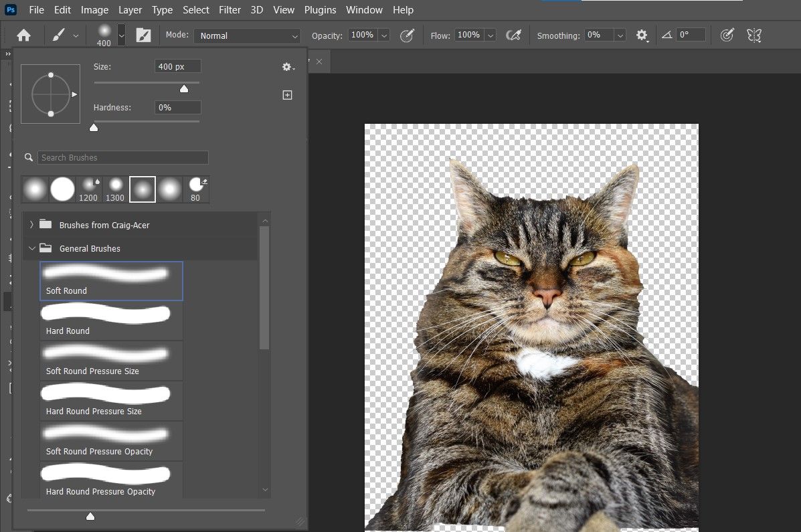This screenshot has width=801, height=532.
Task: Create new brush preset with plus icon
Action: coord(287,95)
